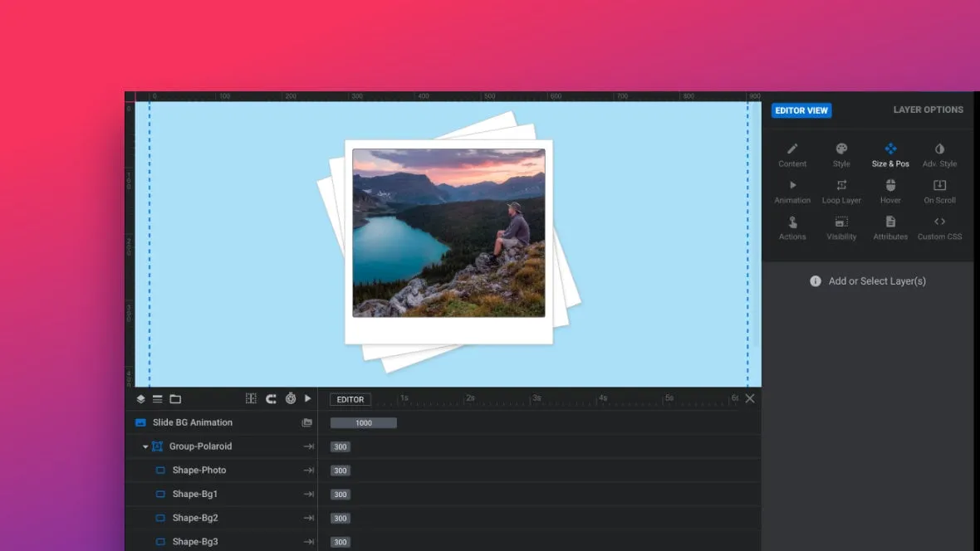Toggle the Shape-Photo layer icon
The width and height of the screenshot is (980, 551).
coord(160,471)
